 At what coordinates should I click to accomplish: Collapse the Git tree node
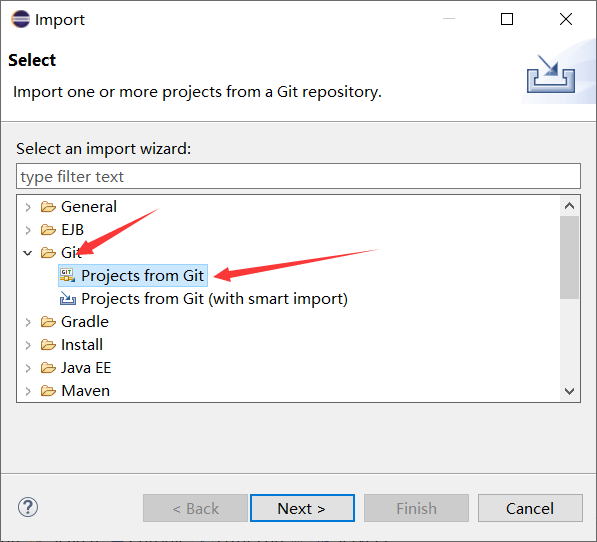pos(27,253)
